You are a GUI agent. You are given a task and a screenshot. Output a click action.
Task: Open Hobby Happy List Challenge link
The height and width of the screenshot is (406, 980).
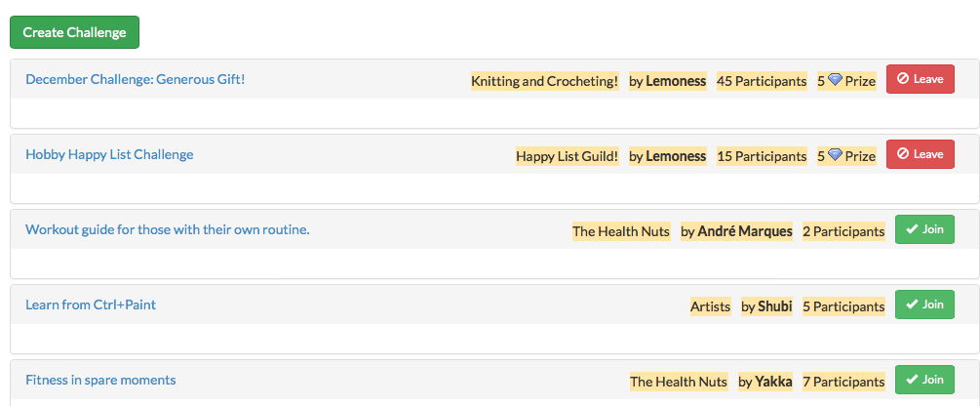109,154
